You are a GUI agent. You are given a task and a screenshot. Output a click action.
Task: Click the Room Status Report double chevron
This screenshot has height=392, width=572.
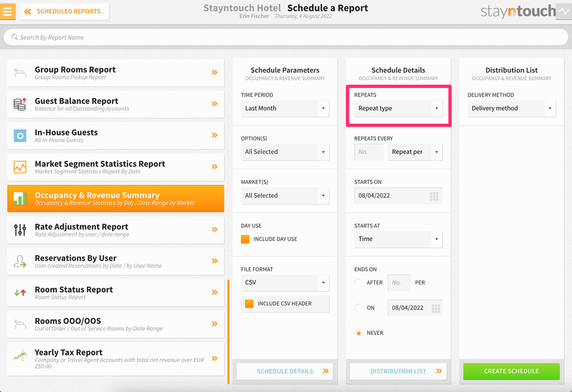(x=214, y=292)
